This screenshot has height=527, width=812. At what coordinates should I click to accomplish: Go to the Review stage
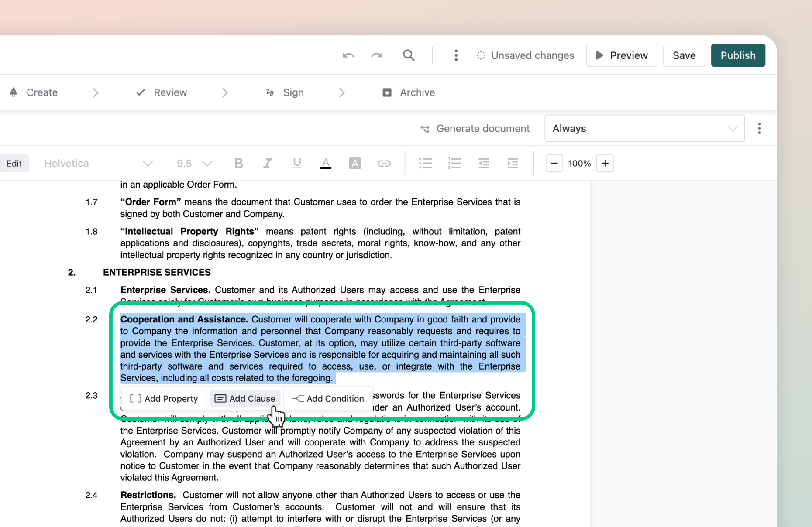coord(162,92)
